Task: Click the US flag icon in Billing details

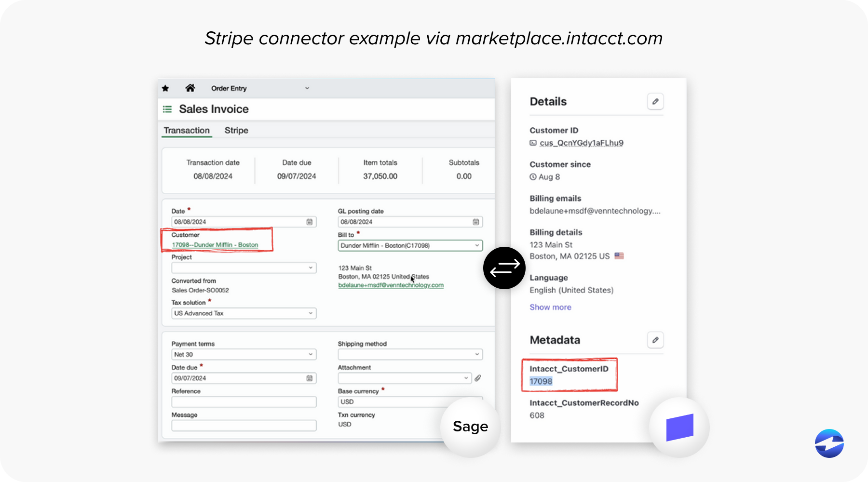Action: 619,256
